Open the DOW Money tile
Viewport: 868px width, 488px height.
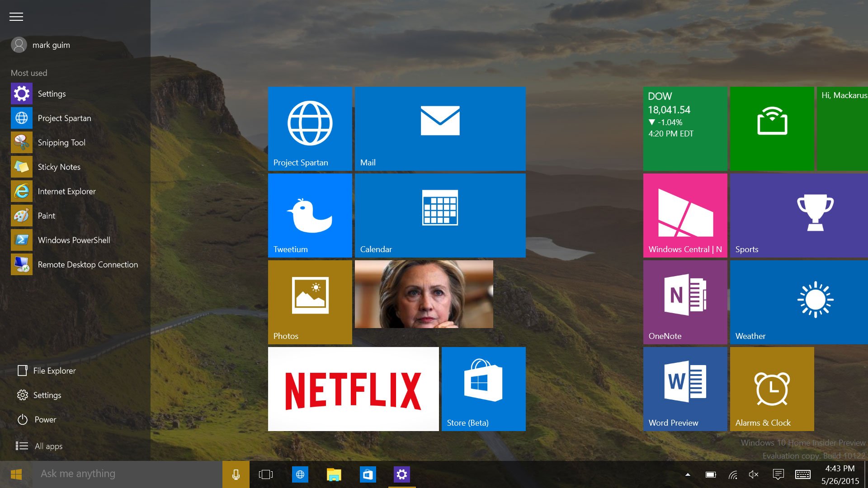(x=685, y=129)
